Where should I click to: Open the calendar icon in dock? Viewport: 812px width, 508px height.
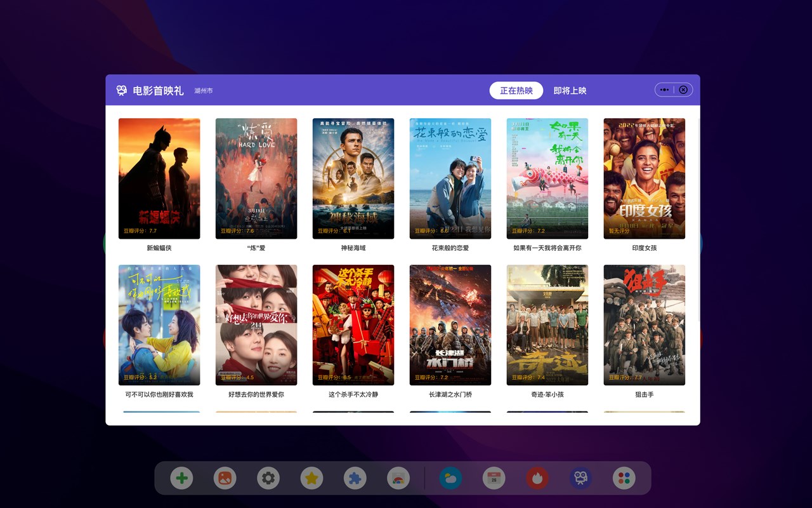(494, 478)
